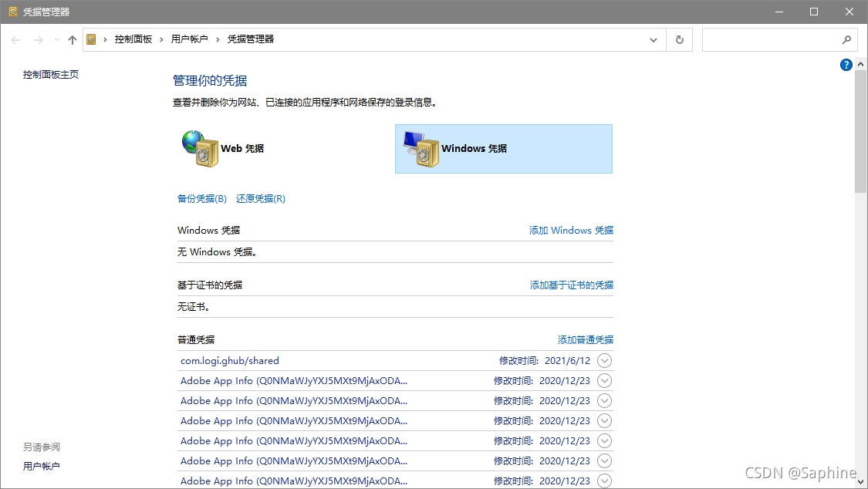Click 添加基于证书的凭据 link
Screen dimensions: 868x489
(x=571, y=285)
